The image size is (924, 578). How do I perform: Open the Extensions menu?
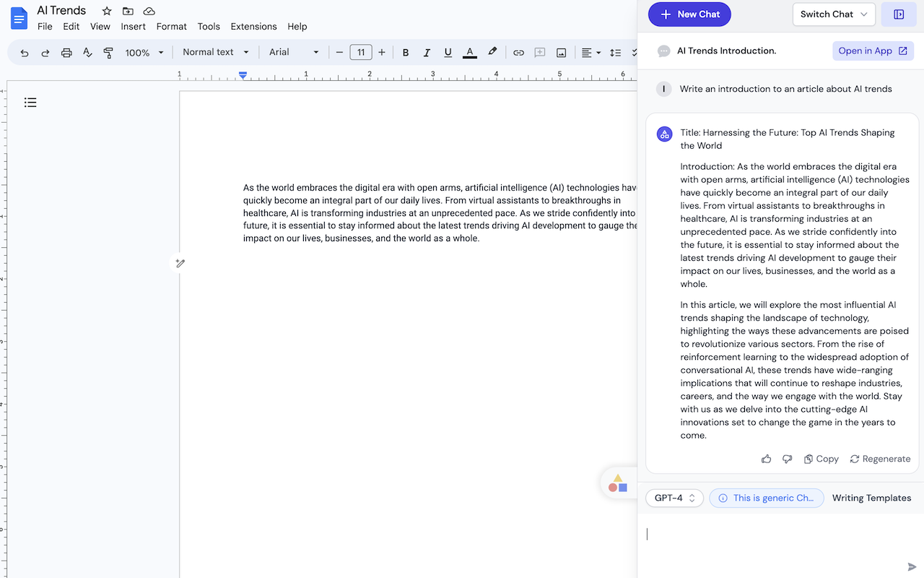click(x=253, y=27)
